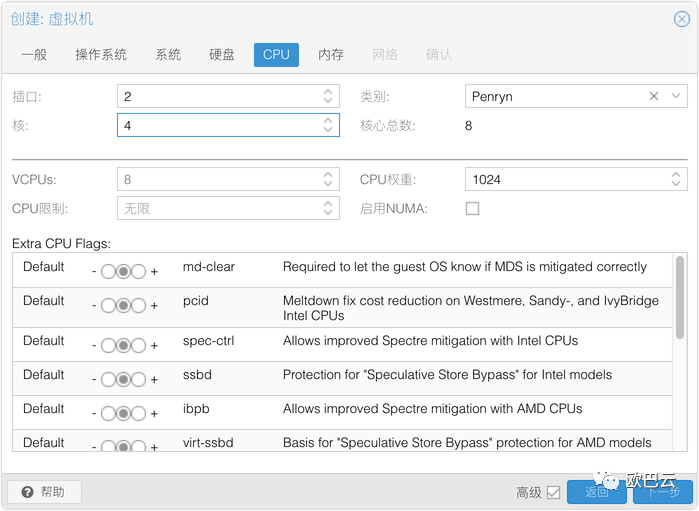Screen dimensions: 699x511
Task: Click the 帮助 help button
Action: pyautogui.click(x=45, y=492)
